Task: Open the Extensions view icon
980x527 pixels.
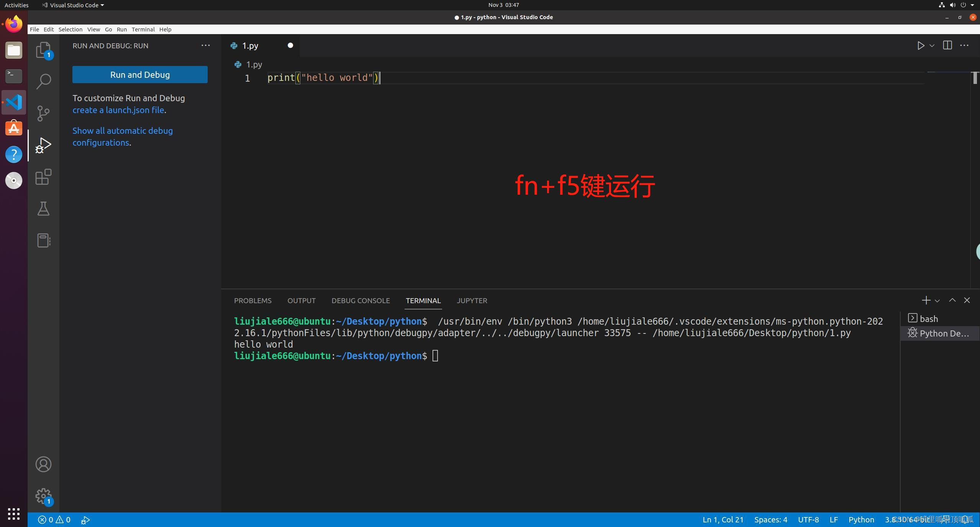Action: click(43, 177)
